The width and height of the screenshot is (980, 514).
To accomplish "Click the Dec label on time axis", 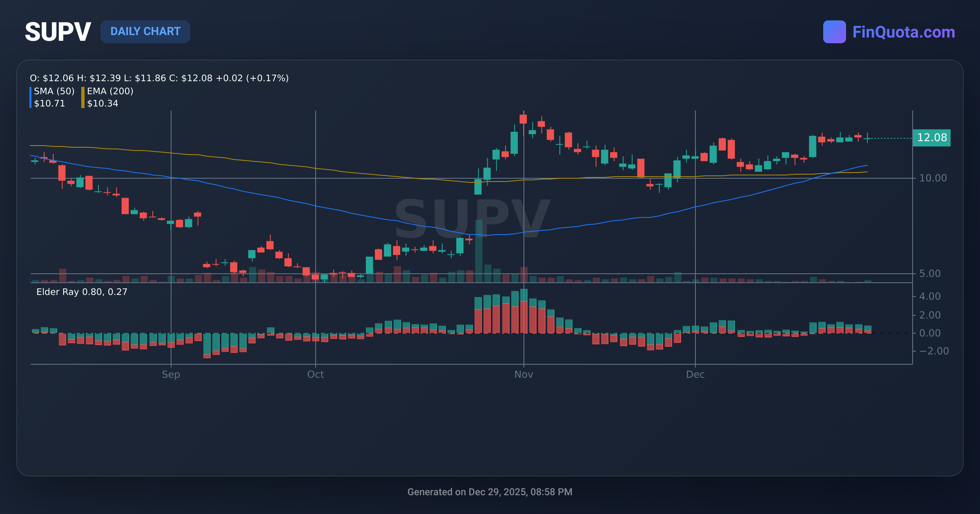I will pyautogui.click(x=695, y=374).
